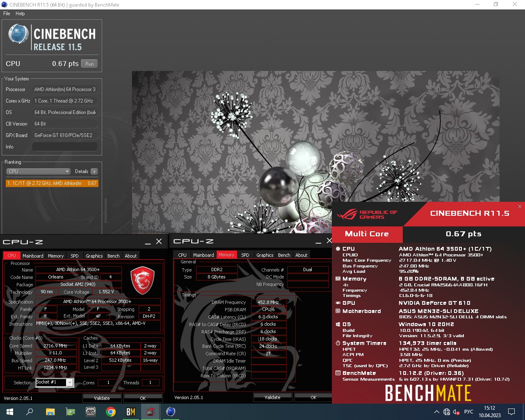Viewport: 525px width, 420px height.
Task: Open Memory tab in left CPU-Z
Action: click(x=56, y=256)
